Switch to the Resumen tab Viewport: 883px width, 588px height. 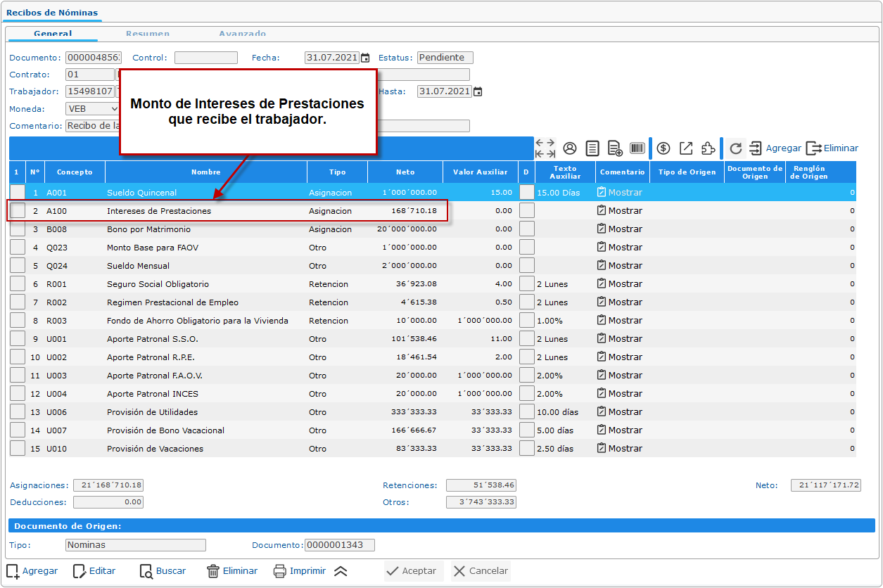148,33
